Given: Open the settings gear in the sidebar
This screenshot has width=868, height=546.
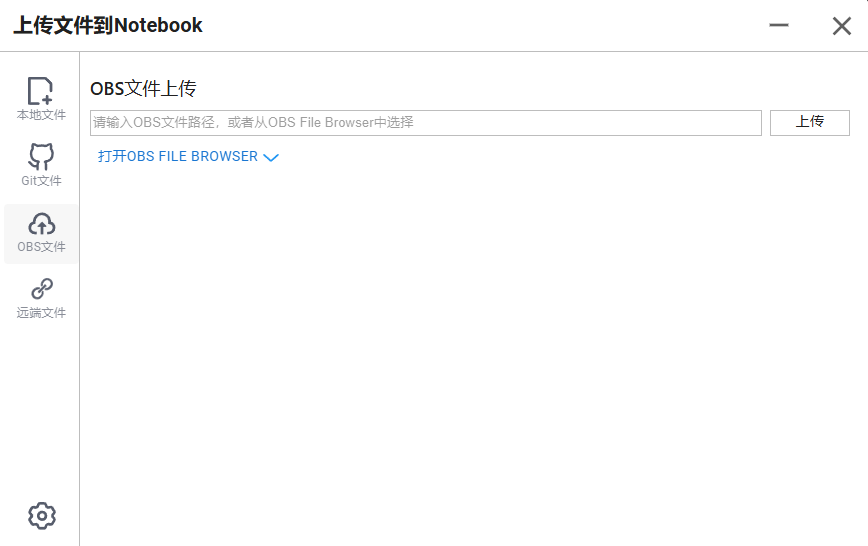Looking at the screenshot, I should click(x=42, y=516).
